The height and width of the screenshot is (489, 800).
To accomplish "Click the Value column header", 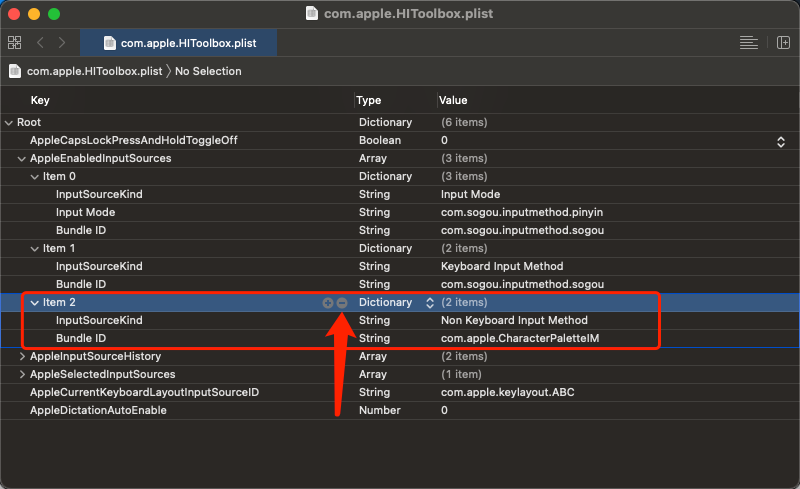I will click(453, 100).
